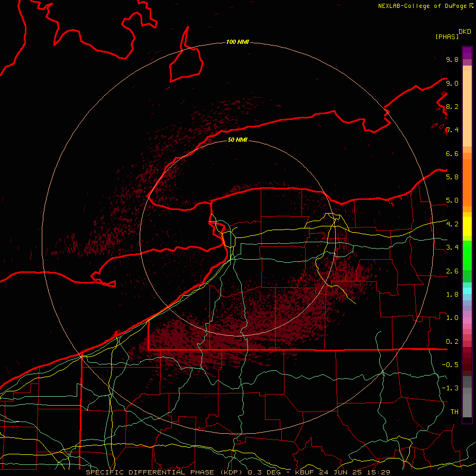Click the 5.0 scale value

452,200
